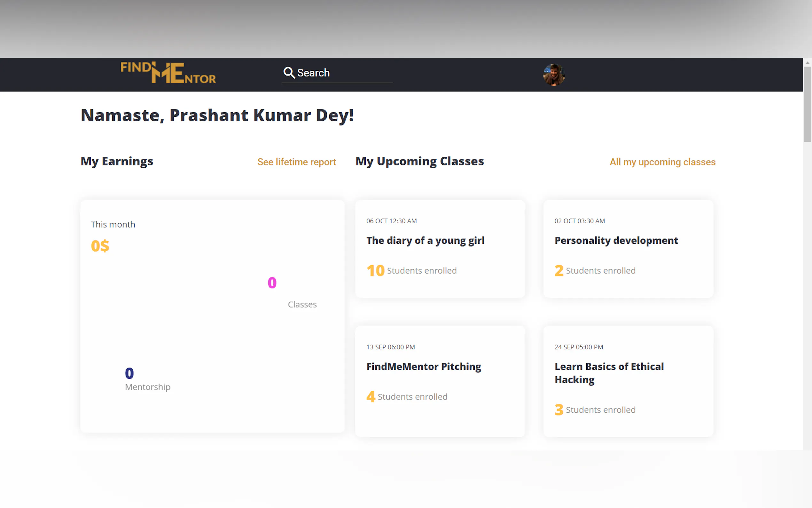Click the This month 0$ amount
Image resolution: width=812 pixels, height=508 pixels.
(100, 246)
